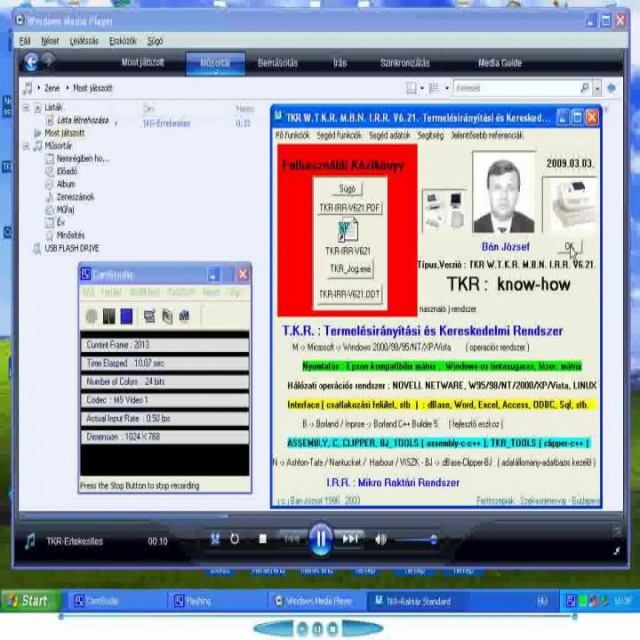Click CamStudio options page icon
This screenshot has height=640, width=640.
[167, 316]
